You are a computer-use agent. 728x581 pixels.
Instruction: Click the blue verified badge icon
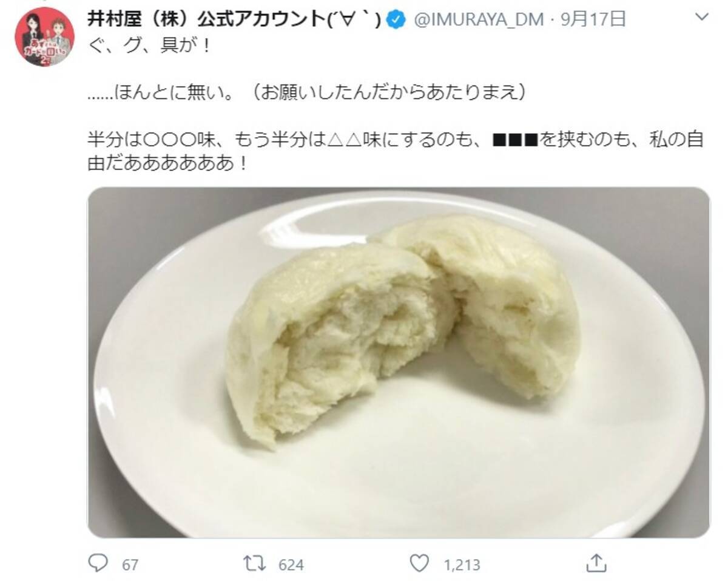click(397, 20)
